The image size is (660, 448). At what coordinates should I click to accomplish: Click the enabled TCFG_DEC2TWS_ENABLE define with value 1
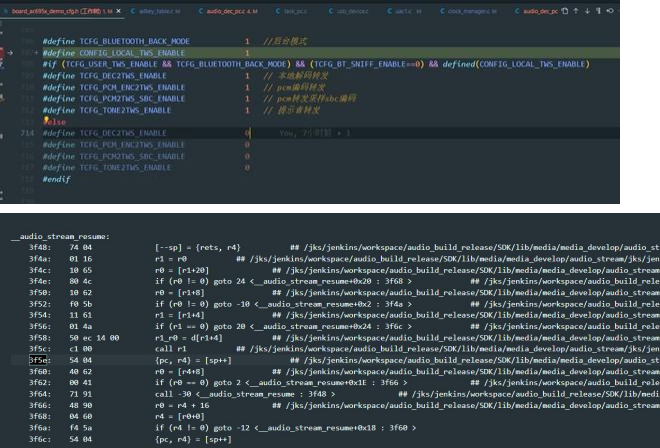(x=123, y=76)
